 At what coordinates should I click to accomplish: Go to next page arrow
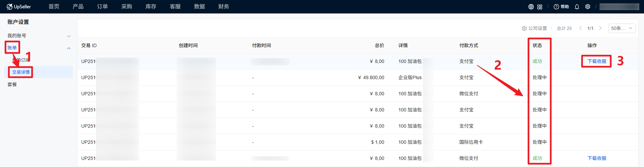pos(600,28)
